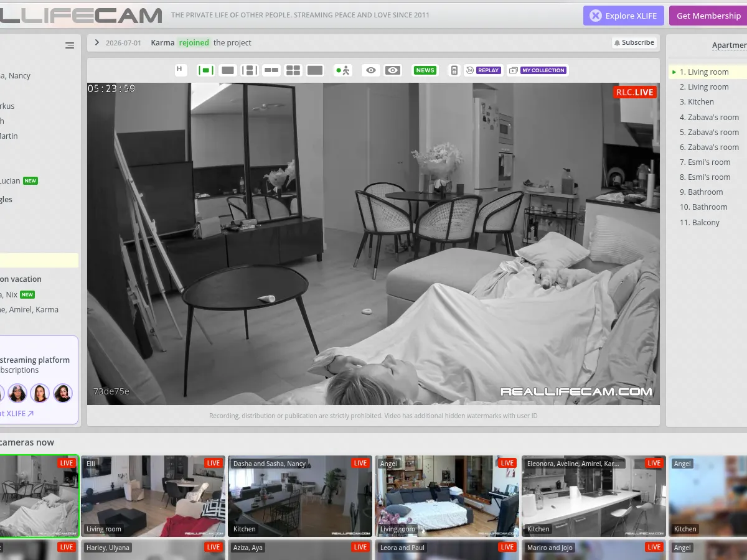The height and width of the screenshot is (560, 747).
Task: Expand the news ticker chevron
Action: [97, 42]
